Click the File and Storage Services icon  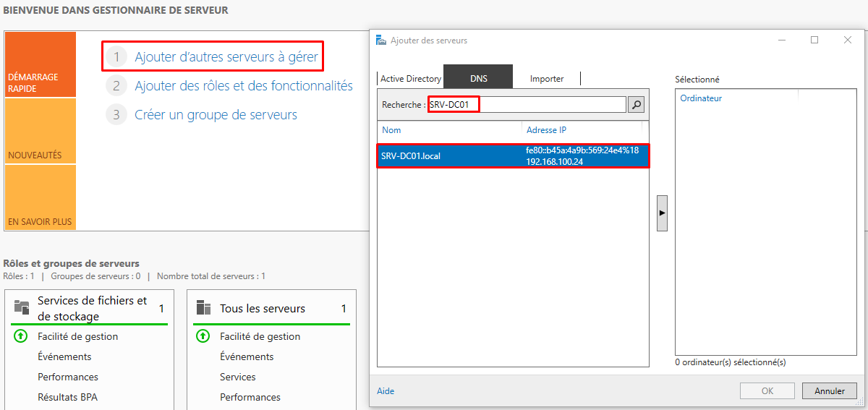pos(22,308)
